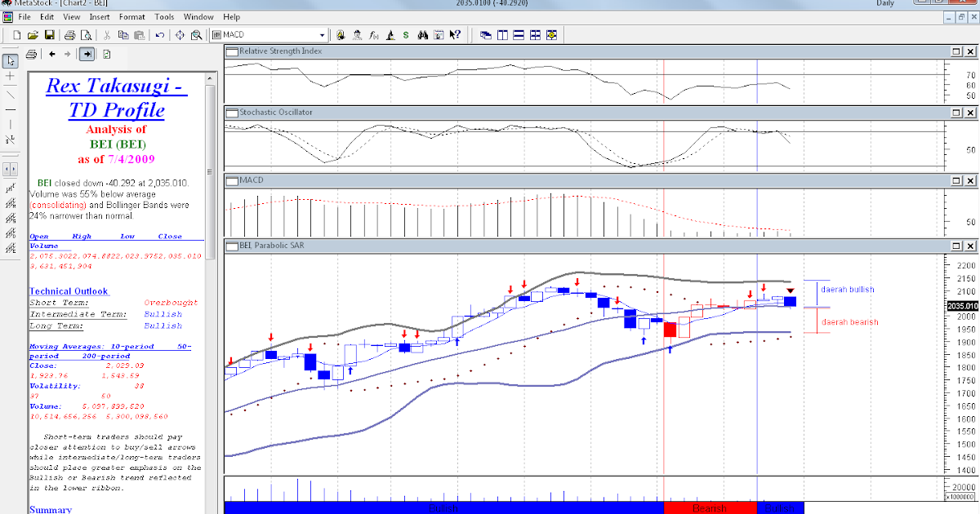Click the Stochastic Oscillator pane title
980x514 pixels.
[x=275, y=112]
